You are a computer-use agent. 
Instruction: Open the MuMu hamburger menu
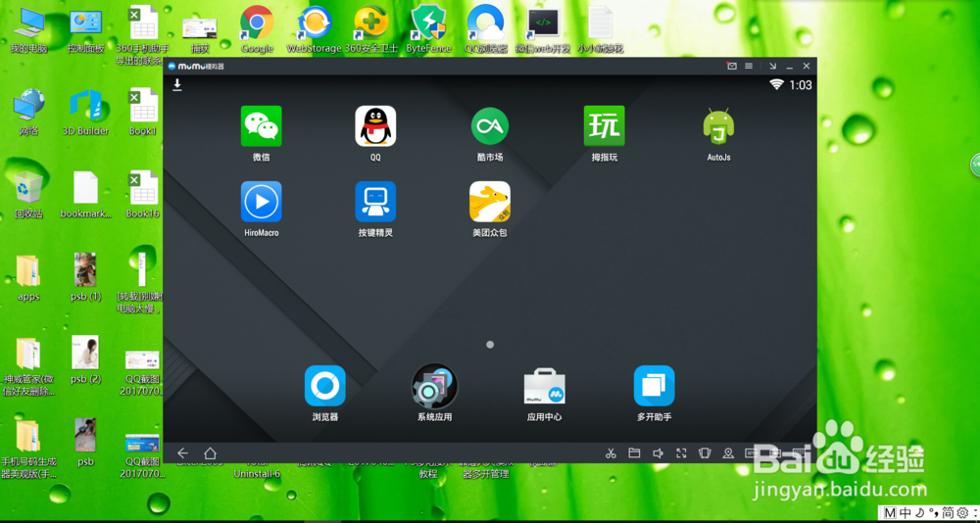click(748, 66)
